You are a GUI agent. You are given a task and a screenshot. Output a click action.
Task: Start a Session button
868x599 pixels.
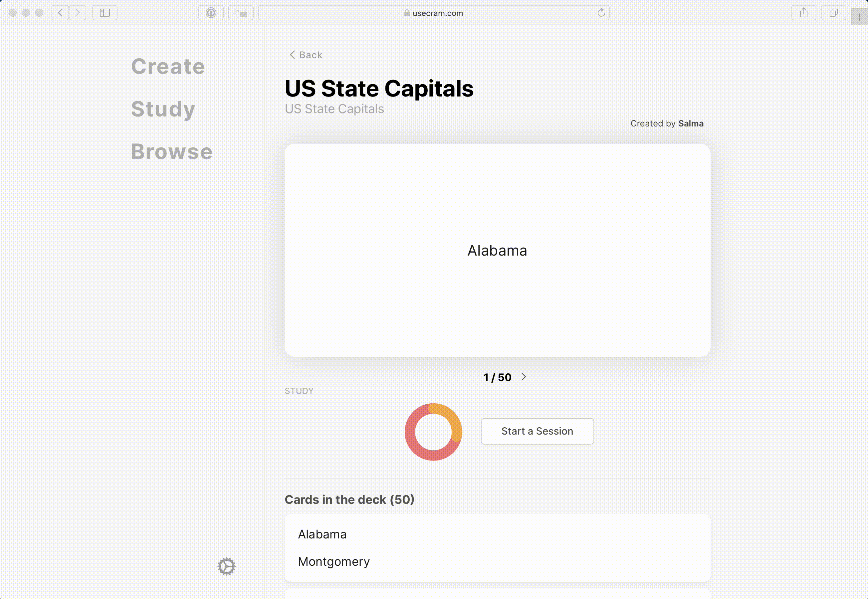coord(538,431)
